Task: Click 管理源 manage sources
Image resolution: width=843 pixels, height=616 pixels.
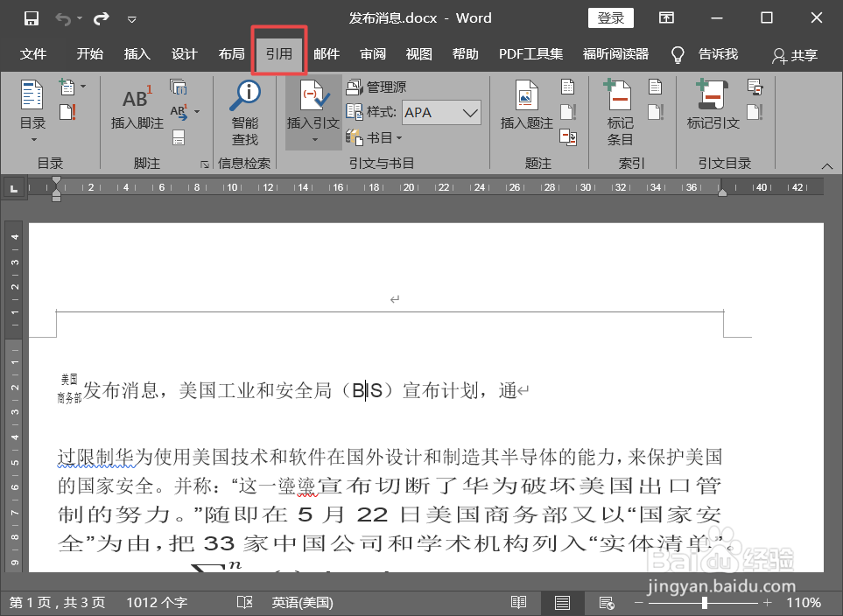Action: tap(376, 87)
